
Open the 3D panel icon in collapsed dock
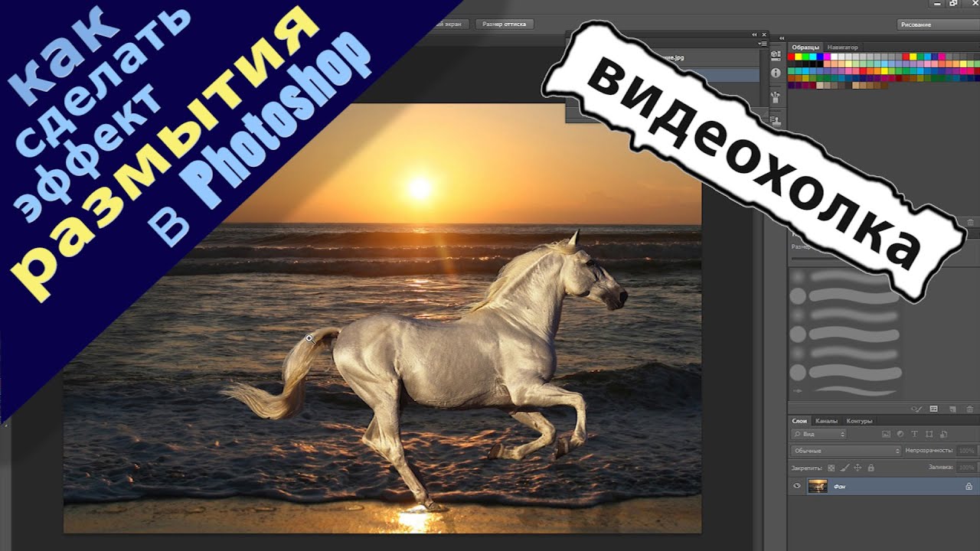[x=776, y=55]
